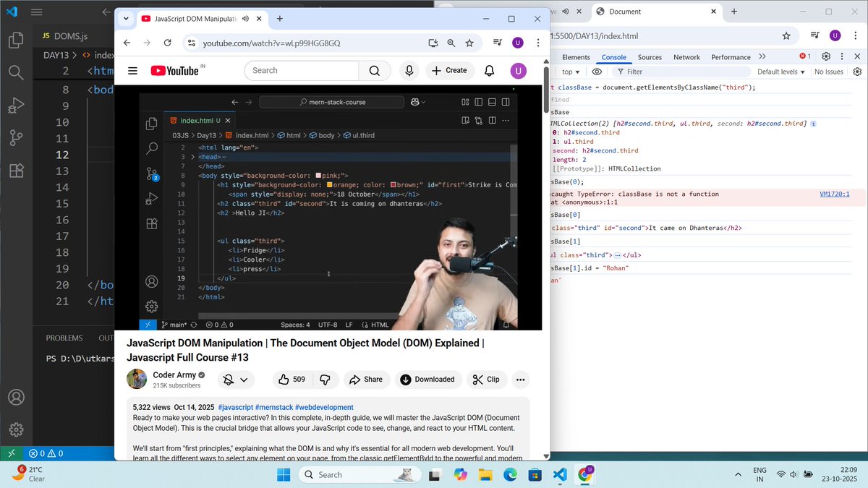Open VM1720:1 source link
The width and height of the screenshot is (868, 488).
point(834,194)
